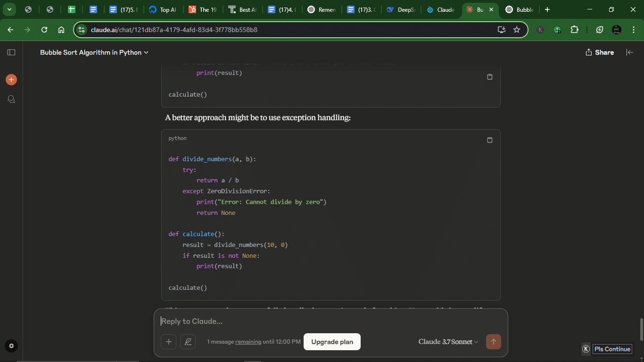
Task: Open the Extensions puzzle menu
Action: coord(574,30)
